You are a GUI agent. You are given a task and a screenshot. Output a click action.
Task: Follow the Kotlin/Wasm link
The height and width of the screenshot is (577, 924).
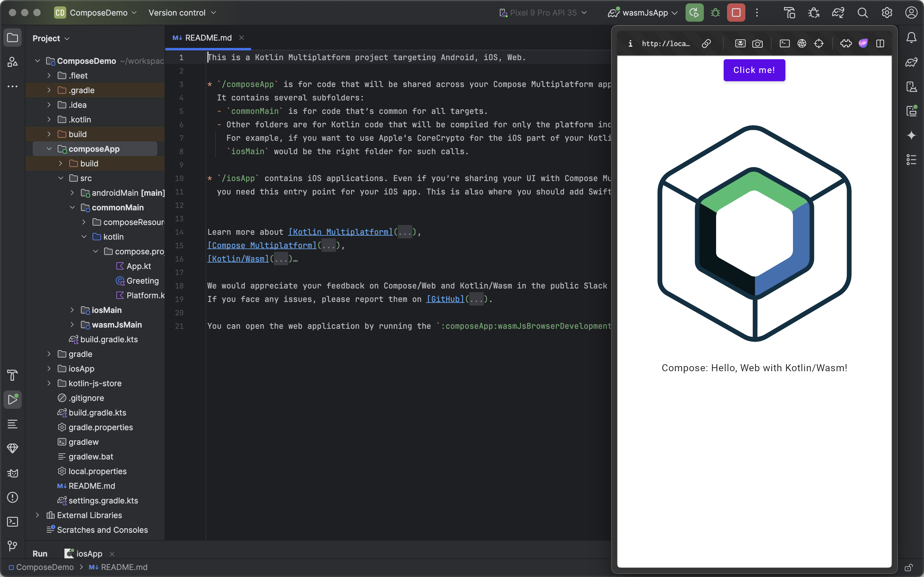click(x=238, y=259)
